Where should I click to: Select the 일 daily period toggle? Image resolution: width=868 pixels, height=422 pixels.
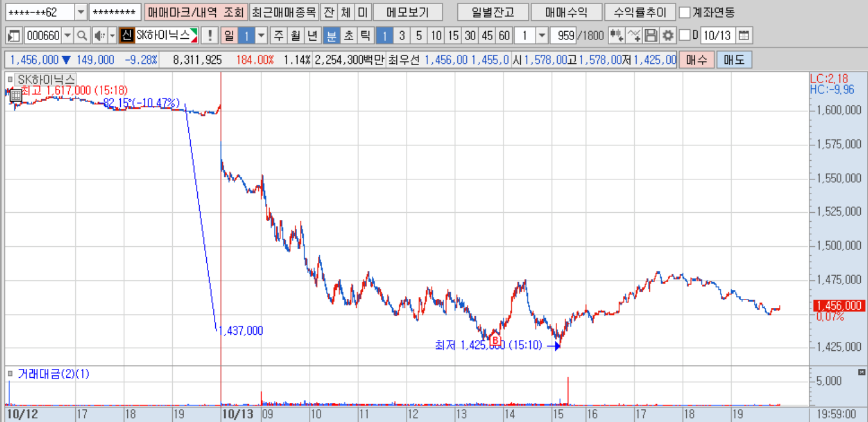[x=229, y=36]
